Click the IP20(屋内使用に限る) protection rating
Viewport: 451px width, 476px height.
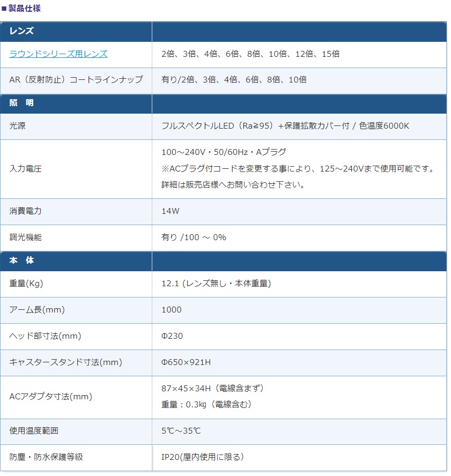[x=203, y=457]
